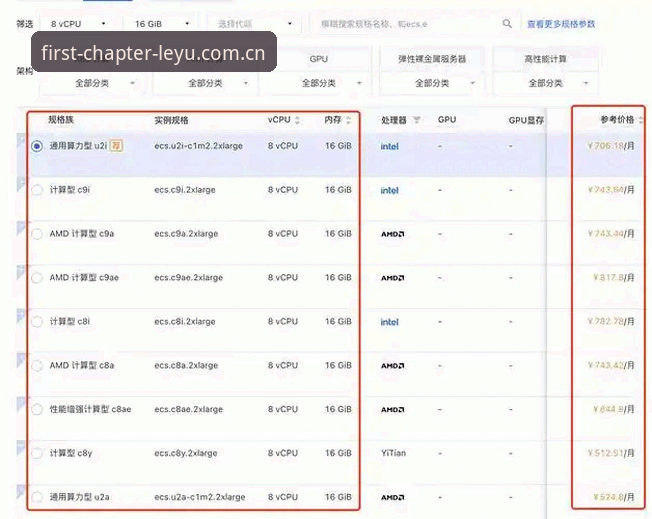Click the price of 通用算力型 u2a row

(614, 497)
